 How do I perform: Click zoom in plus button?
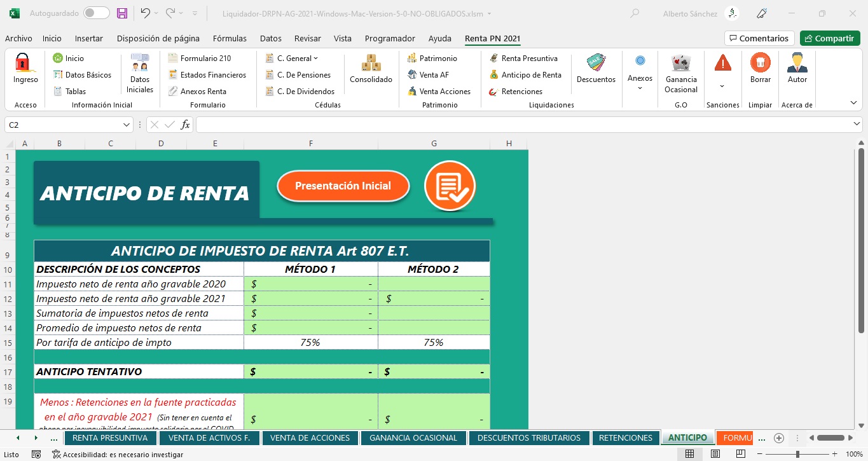pos(835,454)
